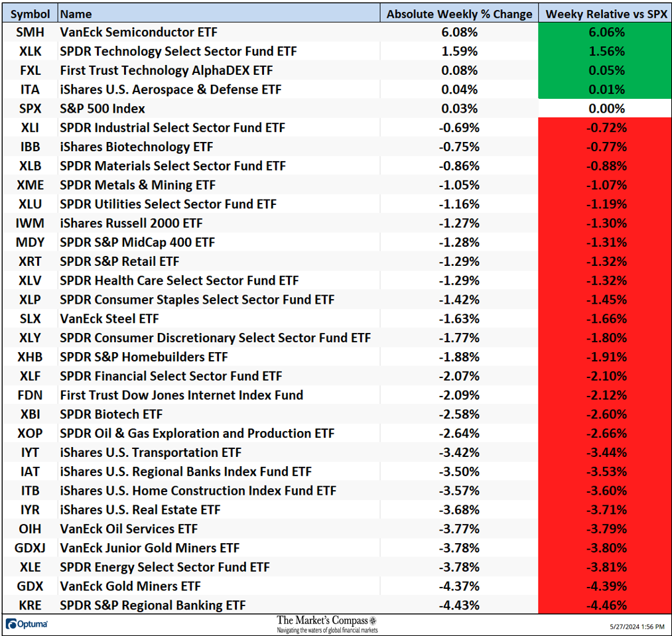Click the -1.42% absolute change for XLP
The width and height of the screenshot is (672, 636).
pyautogui.click(x=459, y=300)
